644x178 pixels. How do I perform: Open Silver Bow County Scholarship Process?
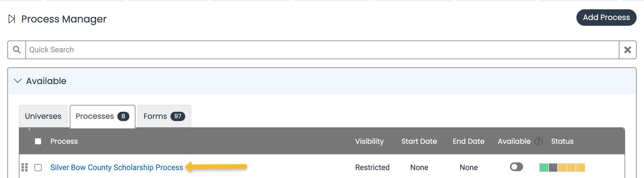coord(117,167)
